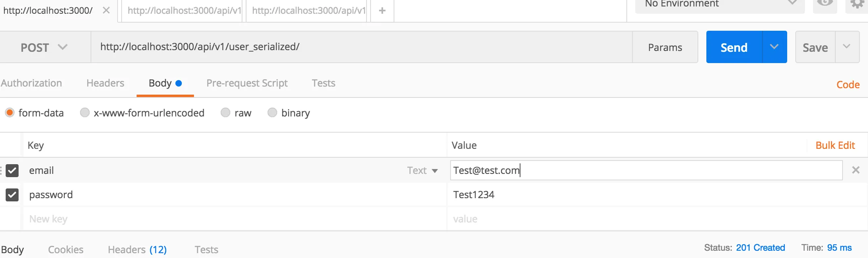Open the settings gear icon
Viewport: 868px width, 258px height.
[856, 4]
